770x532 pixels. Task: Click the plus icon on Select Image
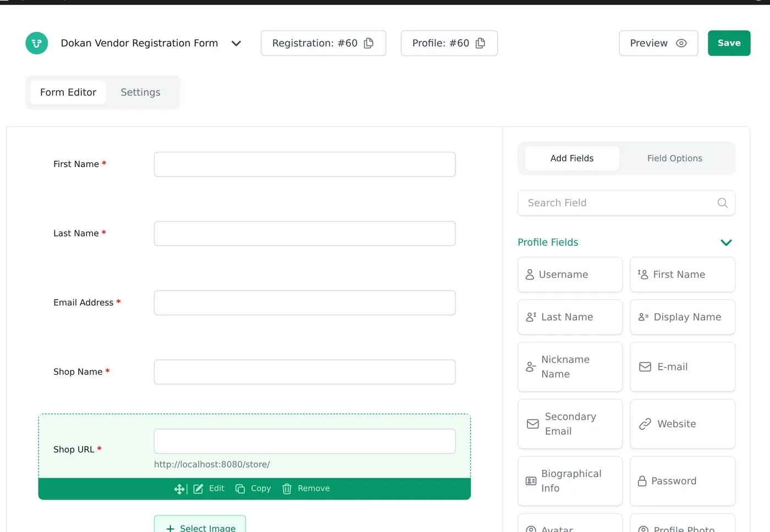(170, 529)
